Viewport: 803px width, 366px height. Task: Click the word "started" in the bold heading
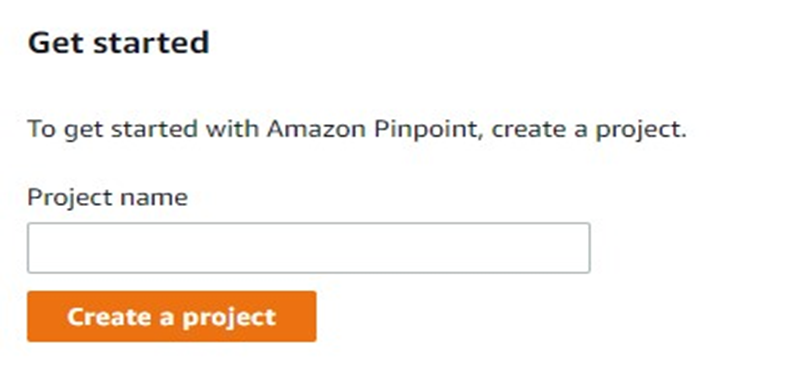click(x=151, y=42)
